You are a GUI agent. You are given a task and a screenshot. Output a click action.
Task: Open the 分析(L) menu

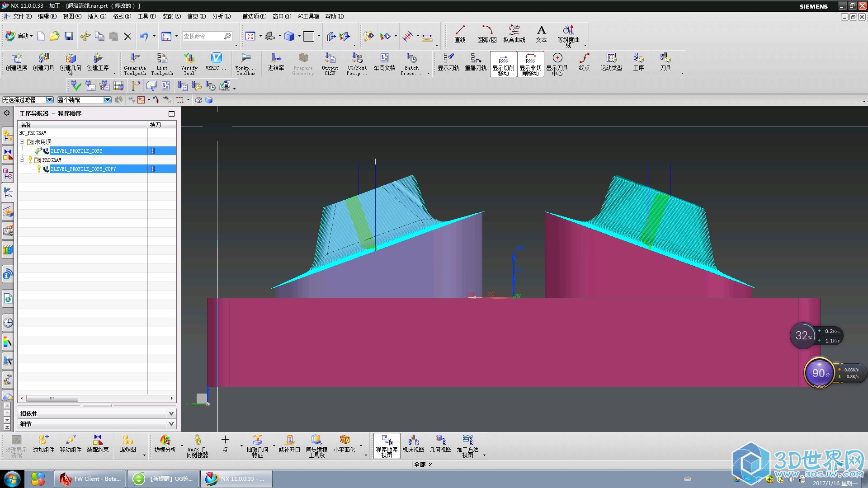tap(222, 16)
